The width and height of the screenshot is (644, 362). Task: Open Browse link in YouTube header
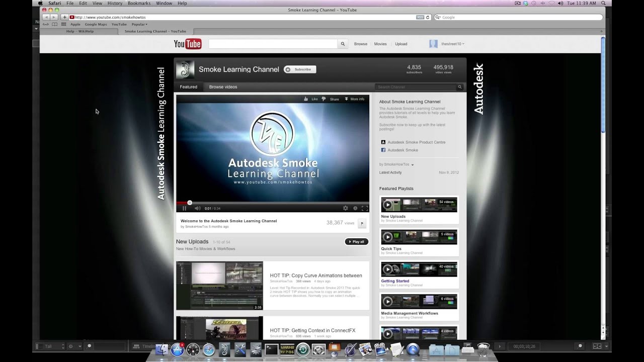click(x=361, y=44)
